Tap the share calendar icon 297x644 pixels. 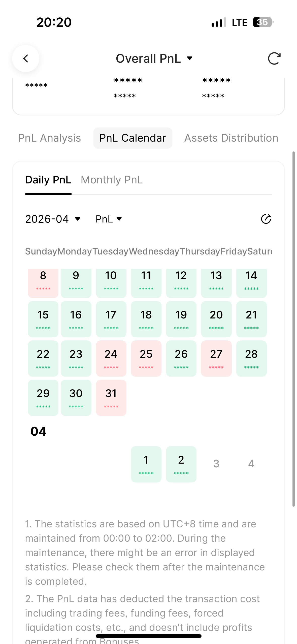pyautogui.click(x=266, y=219)
